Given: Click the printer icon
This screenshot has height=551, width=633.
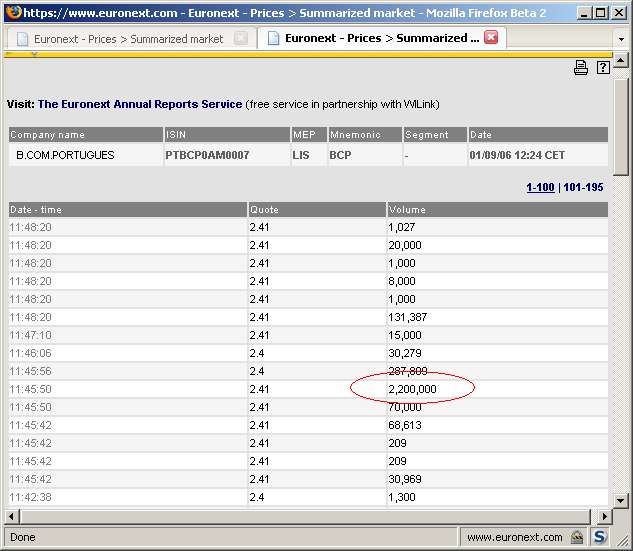Looking at the screenshot, I should [581, 67].
